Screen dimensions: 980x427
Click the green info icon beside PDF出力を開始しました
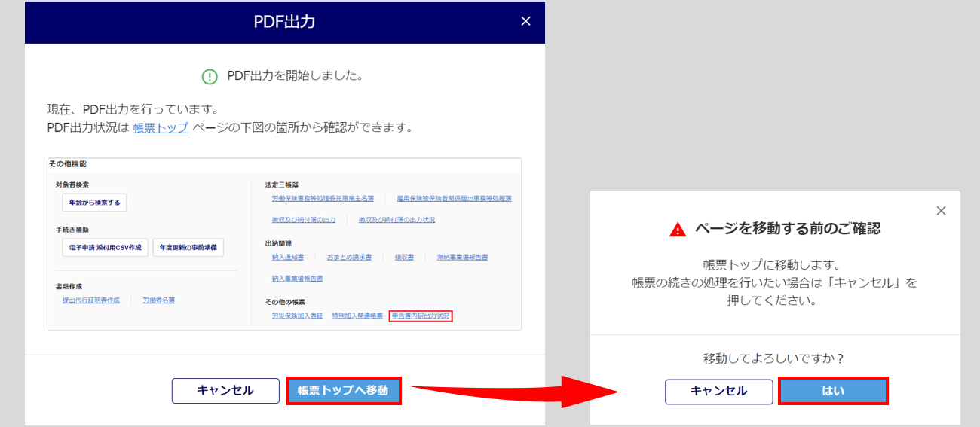coord(210,76)
